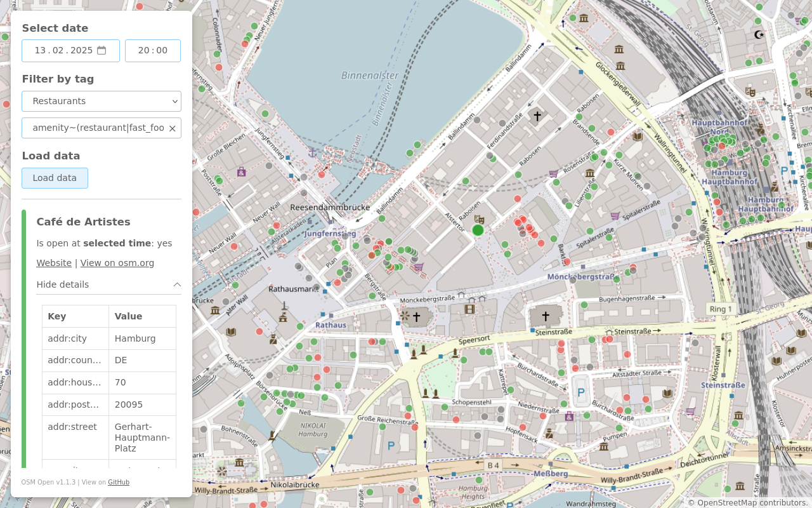
Task: Click church cross icon near Ferdinandstraße
Action: 537,116
